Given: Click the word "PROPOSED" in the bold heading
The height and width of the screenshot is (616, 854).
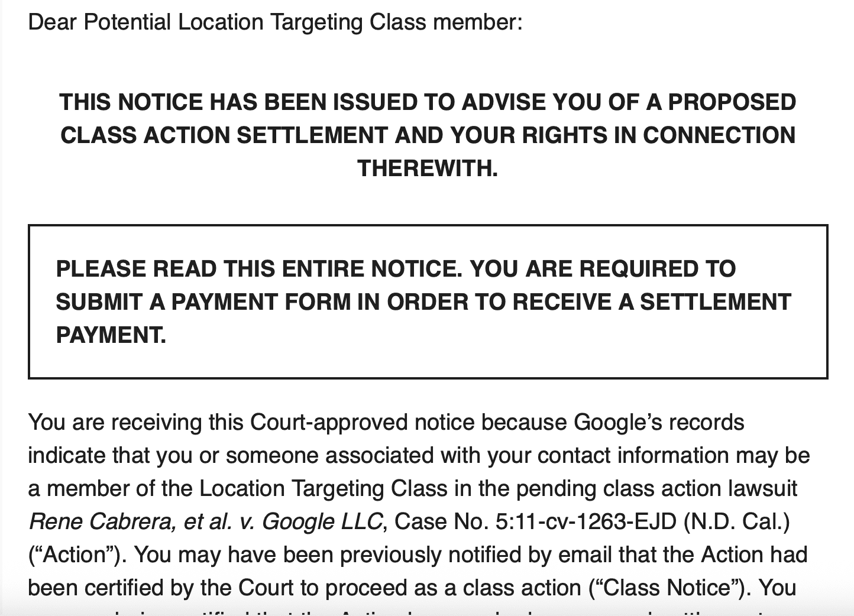Looking at the screenshot, I should coord(732,102).
